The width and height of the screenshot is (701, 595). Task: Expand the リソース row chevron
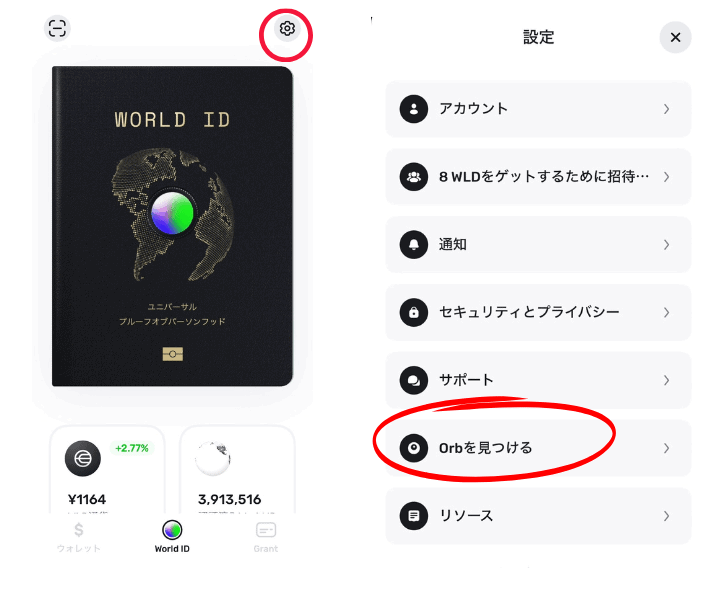pyautogui.click(x=666, y=516)
